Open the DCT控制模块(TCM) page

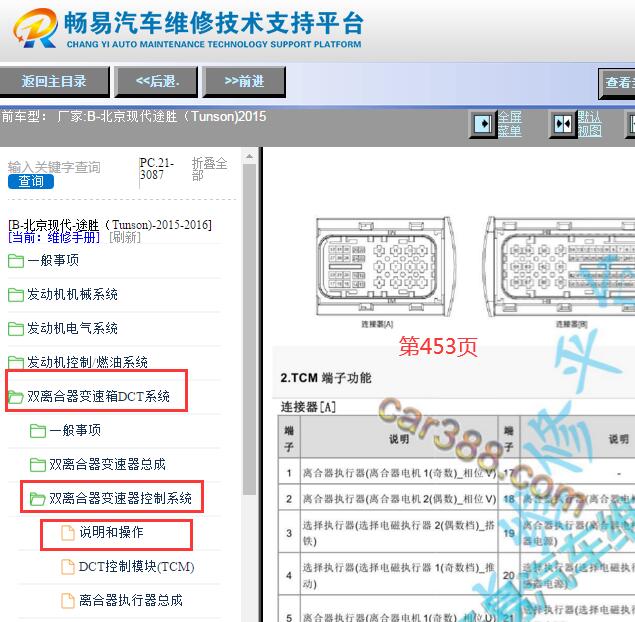click(x=137, y=567)
